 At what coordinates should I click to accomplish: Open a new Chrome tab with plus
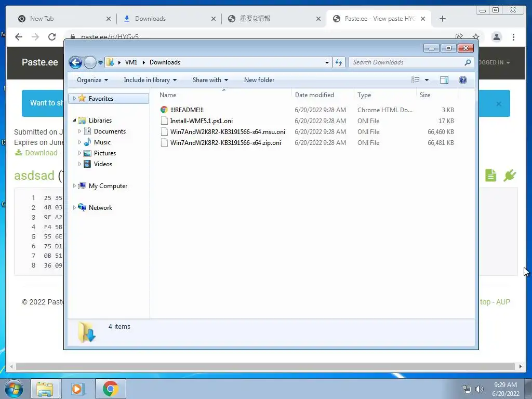click(x=443, y=19)
